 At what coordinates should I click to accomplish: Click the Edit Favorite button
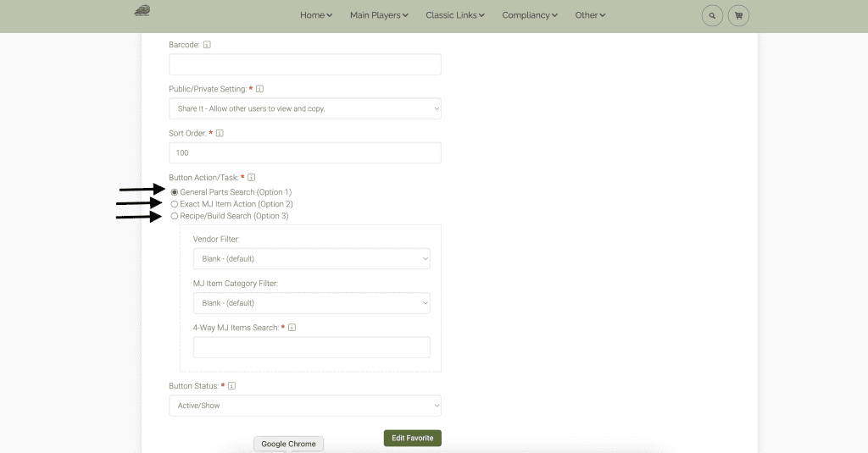(x=412, y=438)
